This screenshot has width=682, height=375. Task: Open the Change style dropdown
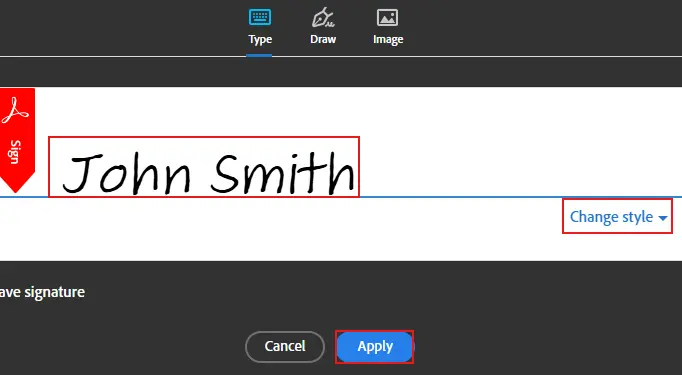point(617,216)
